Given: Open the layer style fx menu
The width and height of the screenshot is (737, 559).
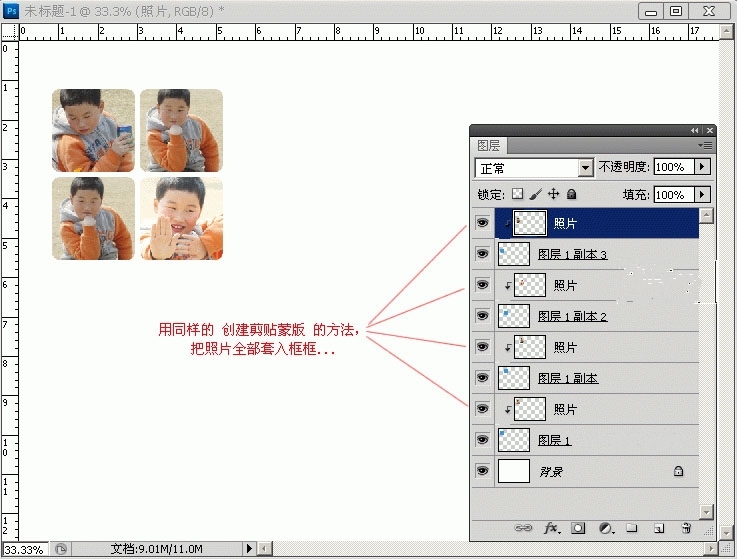Looking at the screenshot, I should (552, 528).
